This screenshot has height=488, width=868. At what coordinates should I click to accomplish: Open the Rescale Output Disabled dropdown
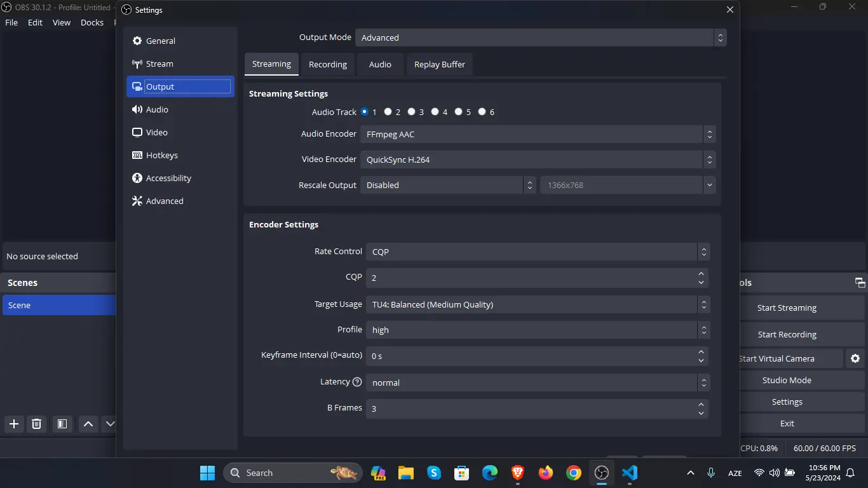click(x=448, y=185)
